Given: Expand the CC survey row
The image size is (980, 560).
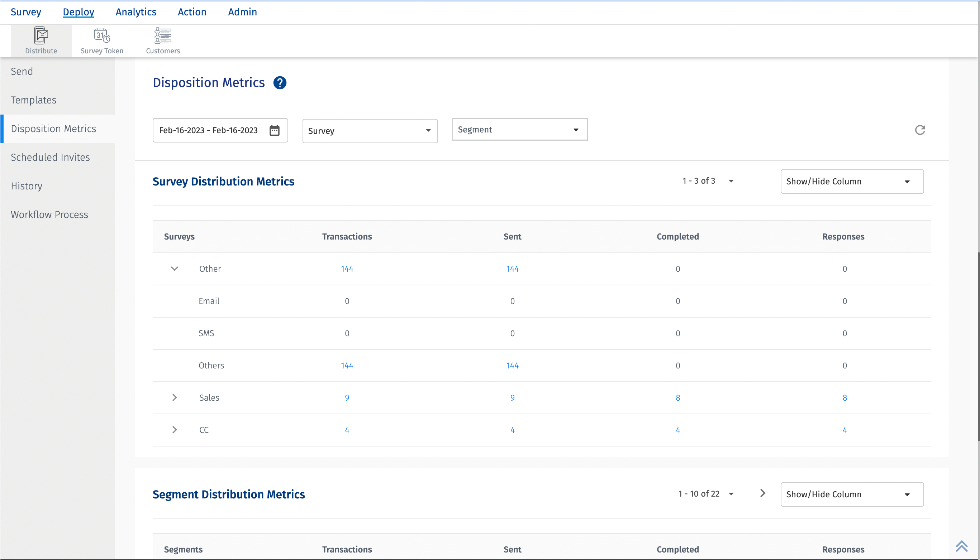Looking at the screenshot, I should point(174,430).
